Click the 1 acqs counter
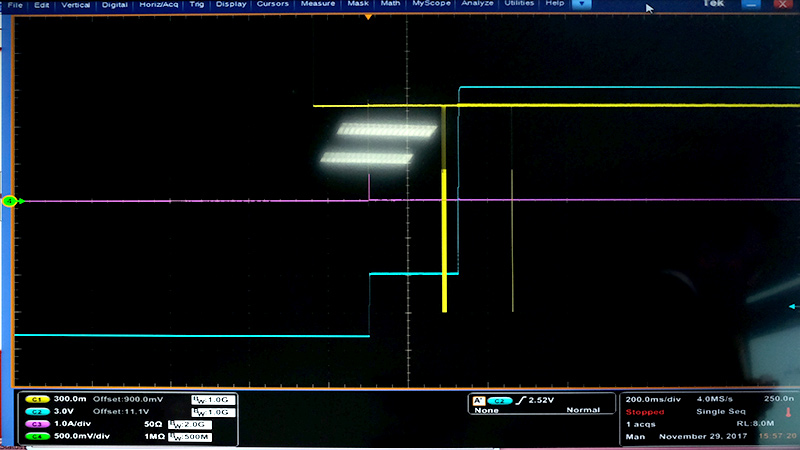Viewport: 800px width, 450px height. (x=640, y=424)
